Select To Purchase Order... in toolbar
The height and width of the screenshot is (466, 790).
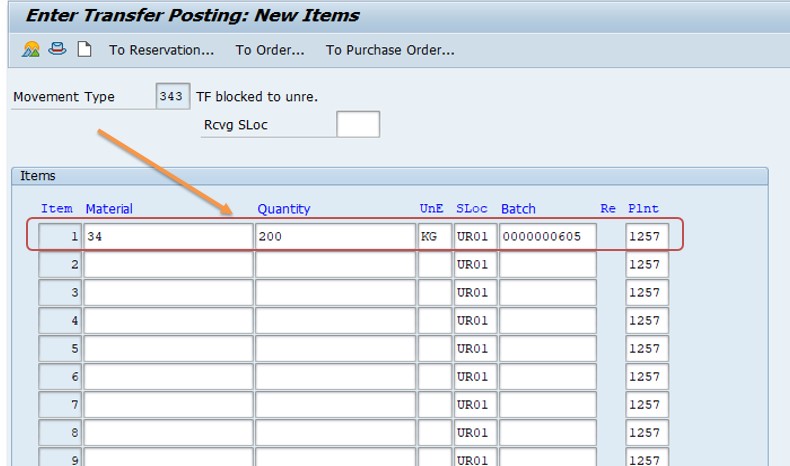point(390,50)
